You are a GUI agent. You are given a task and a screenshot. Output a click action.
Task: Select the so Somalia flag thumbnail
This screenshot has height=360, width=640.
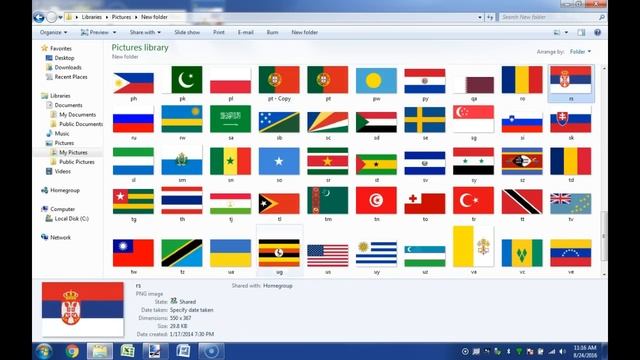pos(279,161)
